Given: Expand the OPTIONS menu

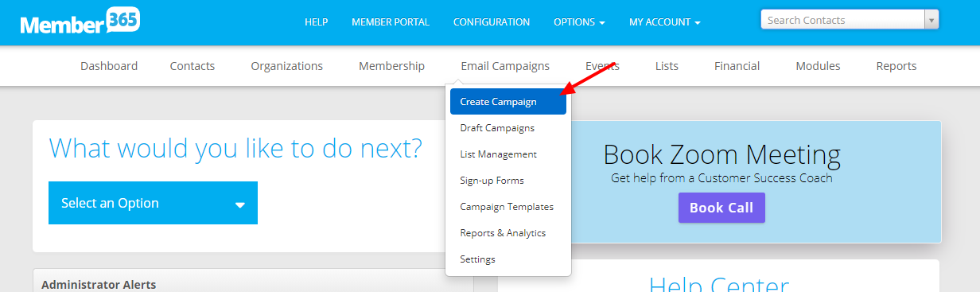Looking at the screenshot, I should coord(579,22).
